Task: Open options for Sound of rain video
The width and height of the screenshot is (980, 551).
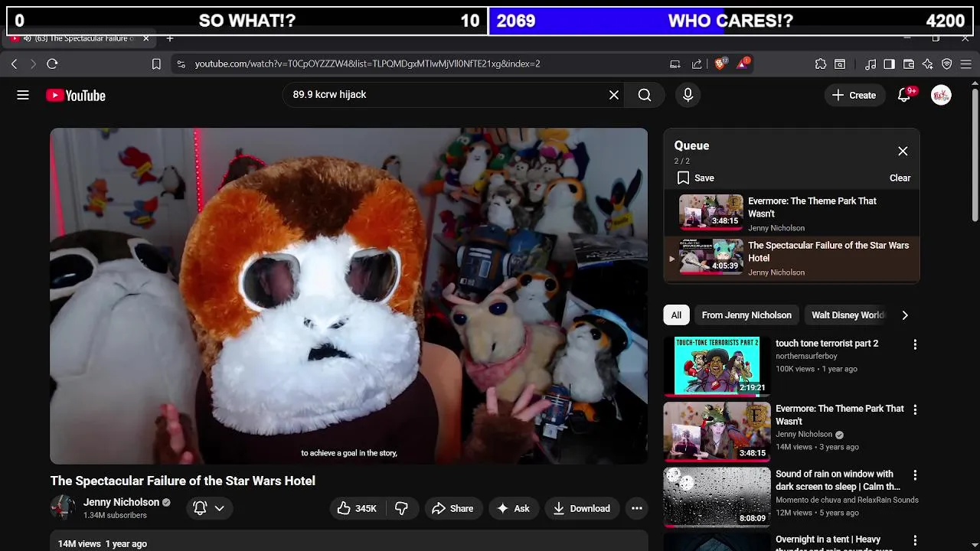Action: (915, 475)
